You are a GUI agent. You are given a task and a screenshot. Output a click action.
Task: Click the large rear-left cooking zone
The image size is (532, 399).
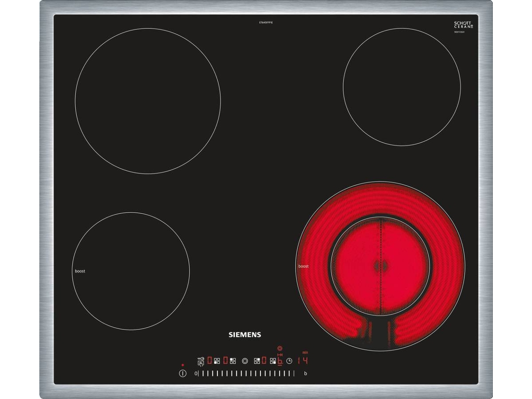[x=148, y=101]
